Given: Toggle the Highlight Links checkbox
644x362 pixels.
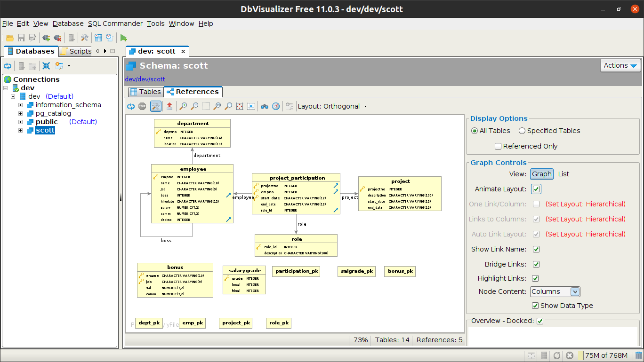Looking at the screenshot, I should click(x=536, y=278).
